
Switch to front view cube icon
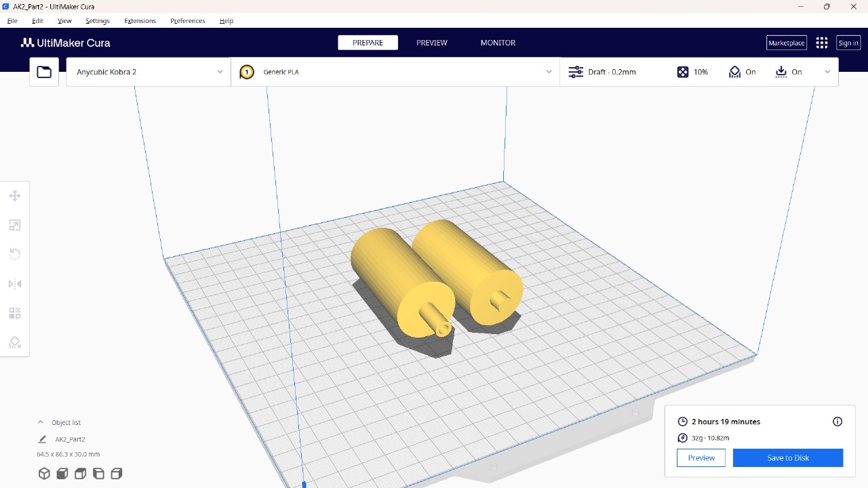pos(62,474)
